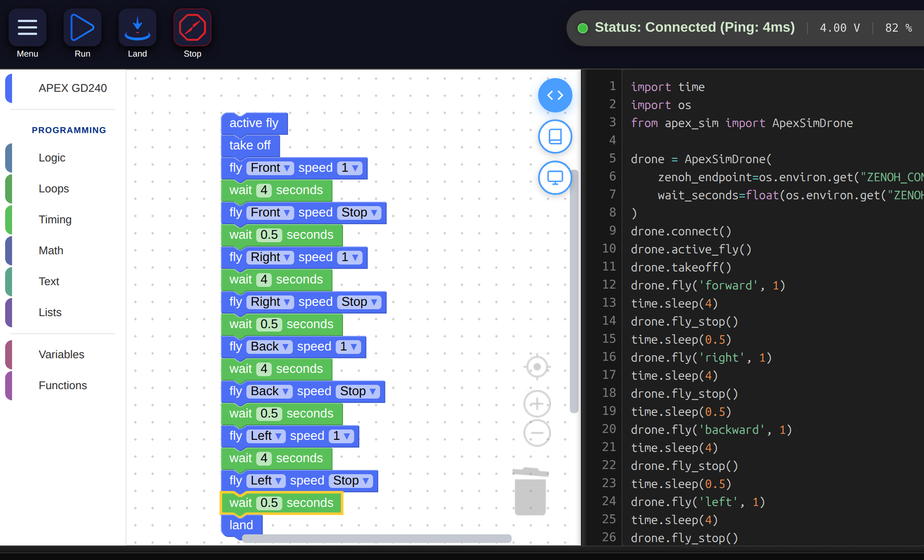
Task: Click code line drone.fly('backward', 1)
Action: pos(711,430)
